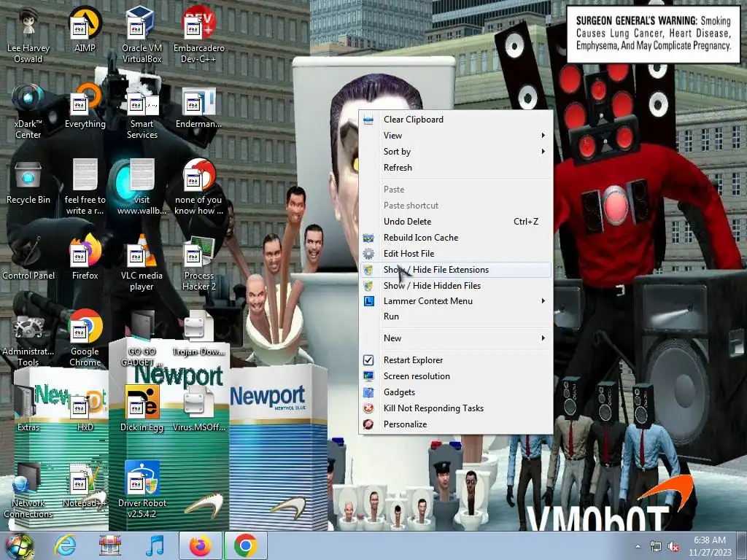This screenshot has height=560, width=747.
Task: Open the muted volume tray icon
Action: [x=673, y=547]
